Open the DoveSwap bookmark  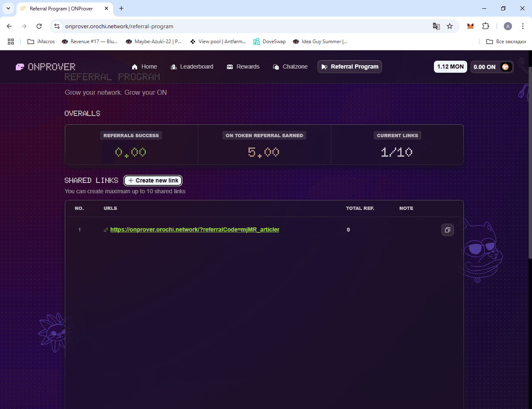click(270, 42)
